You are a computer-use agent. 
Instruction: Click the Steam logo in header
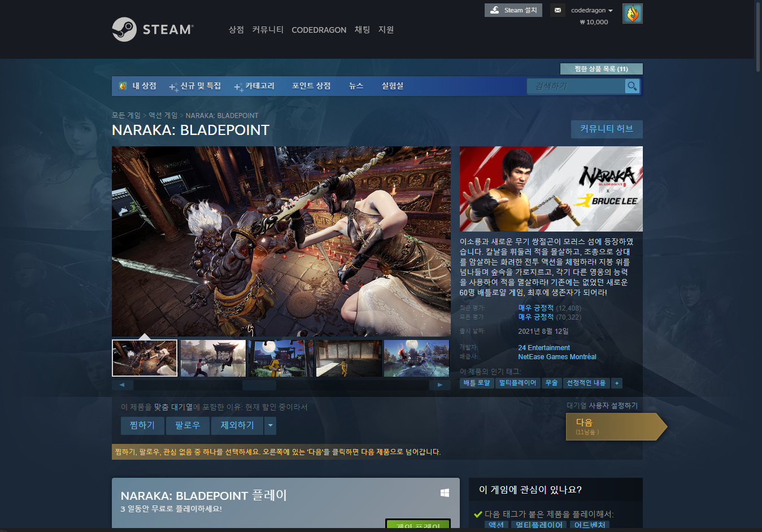pyautogui.click(x=153, y=29)
